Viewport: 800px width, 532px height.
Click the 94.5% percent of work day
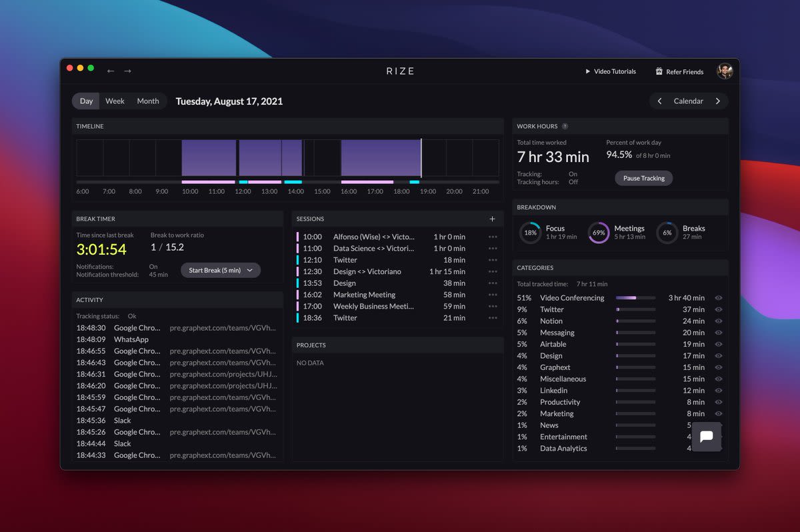point(619,155)
